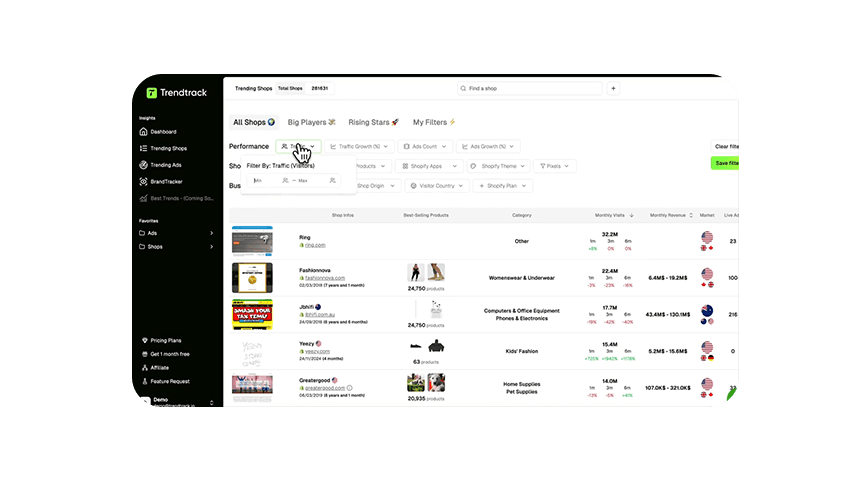Click the Find a shop search field

point(530,88)
